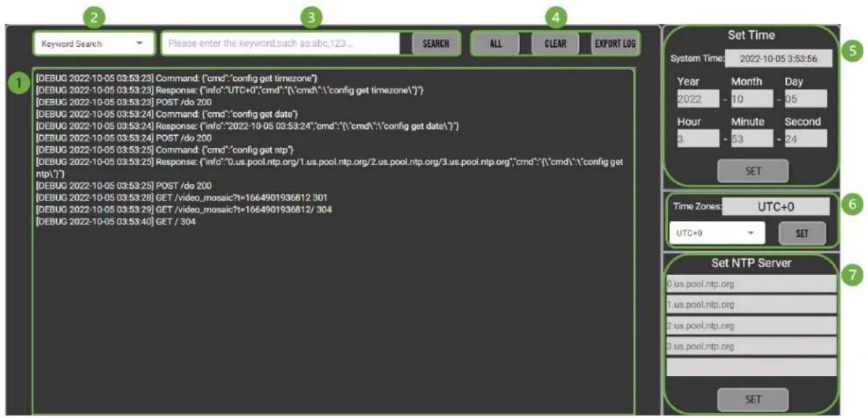
Task: Click the CLEAR log button
Action: pyautogui.click(x=555, y=44)
